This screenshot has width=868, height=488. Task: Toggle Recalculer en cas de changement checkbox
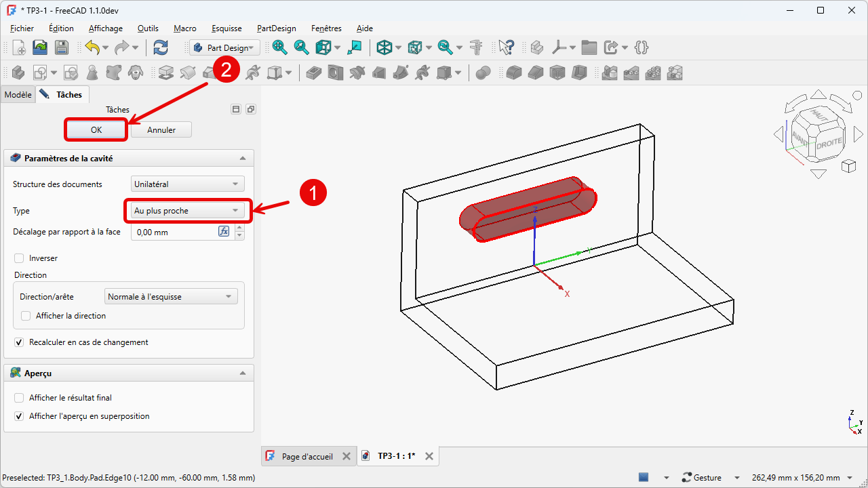[x=19, y=342]
